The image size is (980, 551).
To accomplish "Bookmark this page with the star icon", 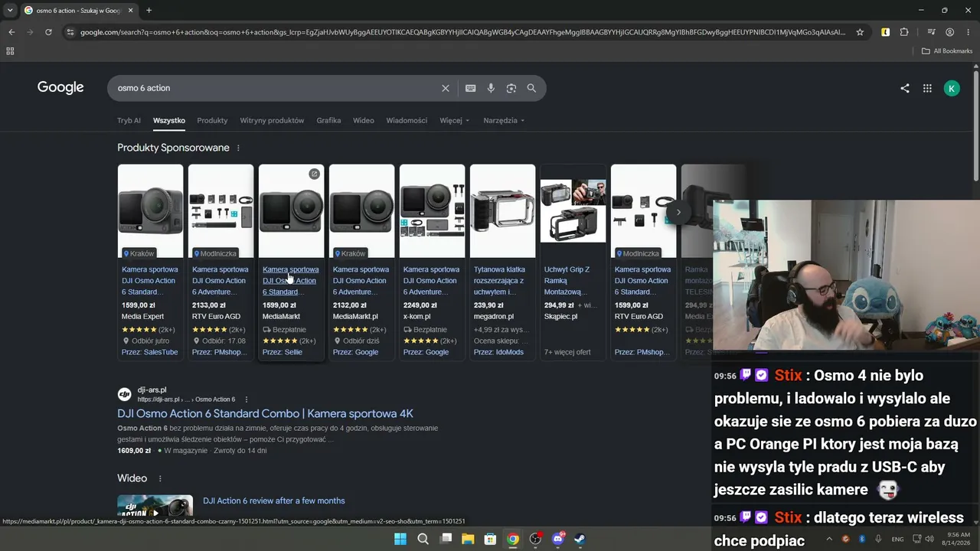I will tap(860, 32).
